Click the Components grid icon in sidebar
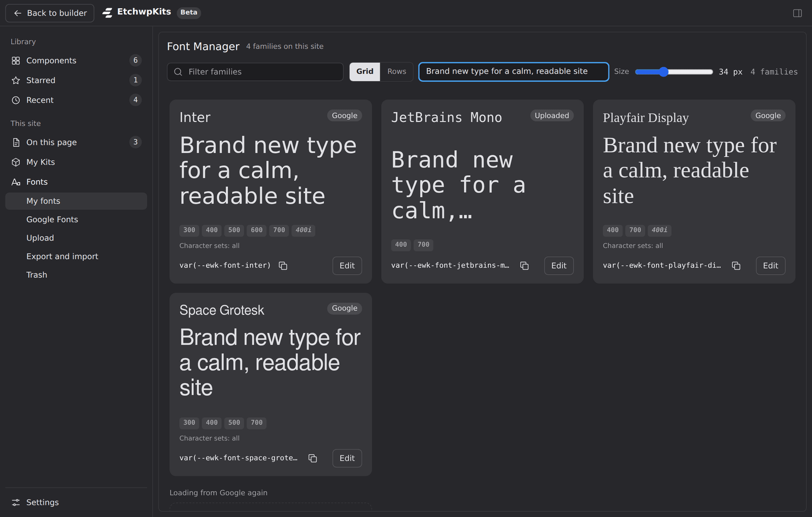This screenshot has width=812, height=517. tap(16, 60)
